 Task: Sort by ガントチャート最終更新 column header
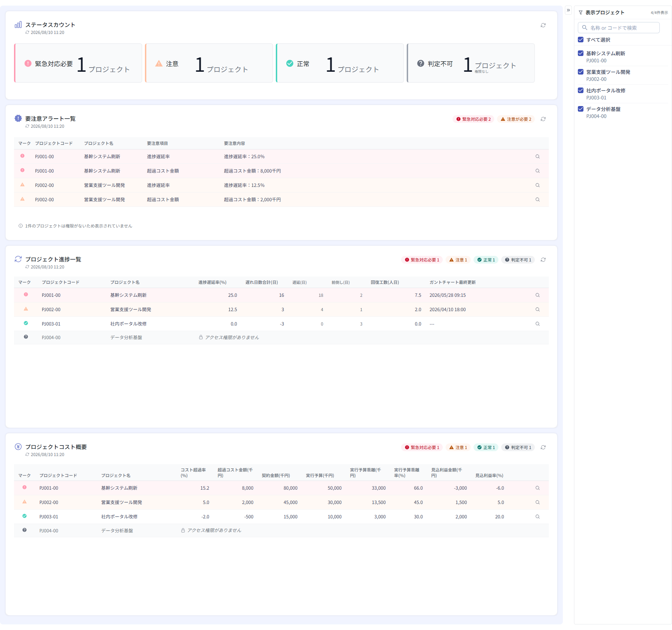click(453, 282)
